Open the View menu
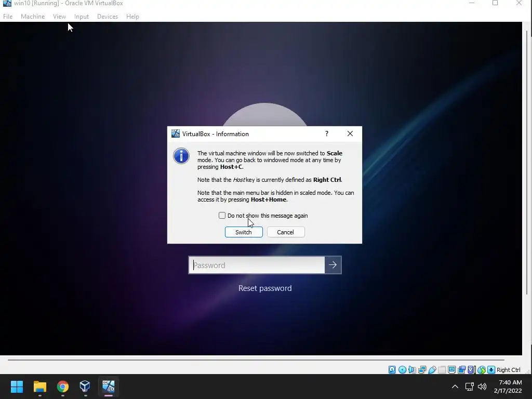This screenshot has width=532, height=399. click(59, 16)
